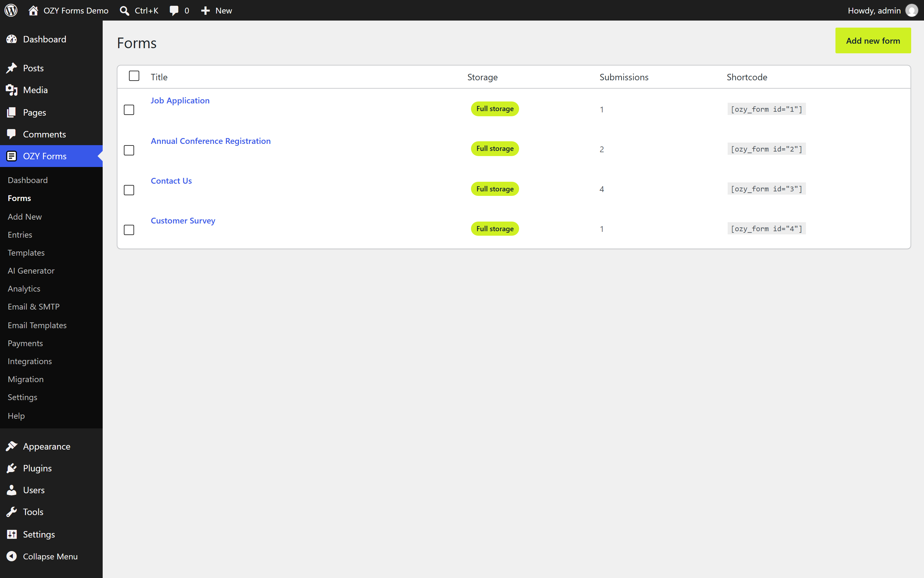Click the Dashboard gauge icon in sidebar
The image size is (924, 578).
[12, 39]
